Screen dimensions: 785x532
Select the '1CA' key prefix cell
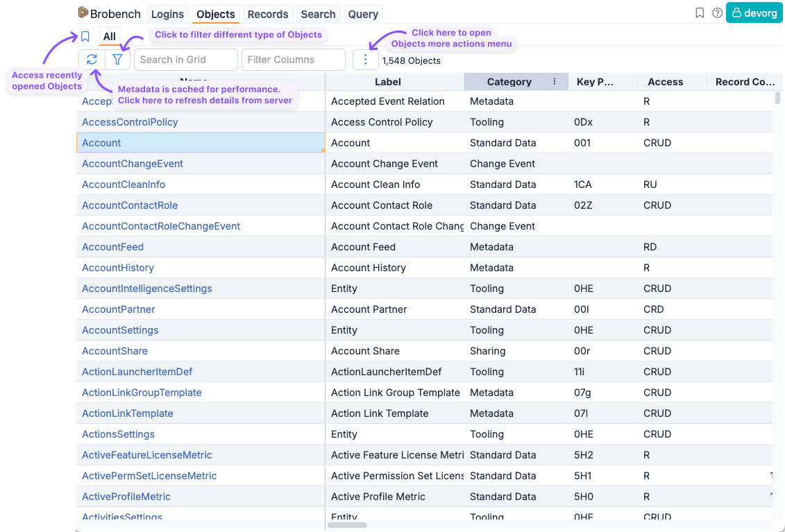tap(603, 185)
